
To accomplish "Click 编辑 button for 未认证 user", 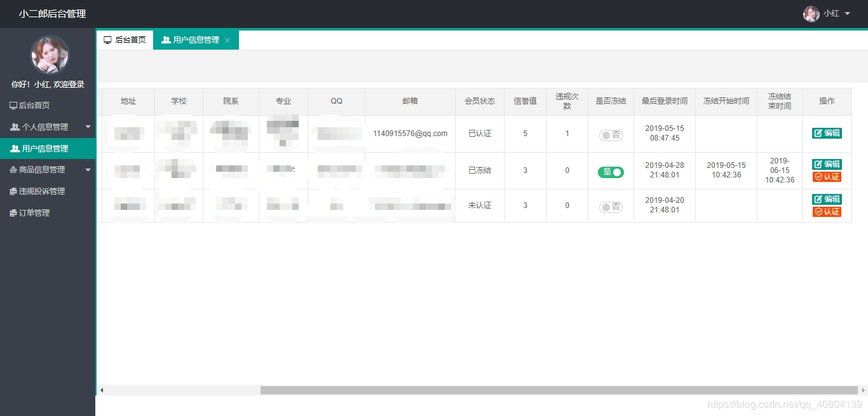I will coord(827,199).
